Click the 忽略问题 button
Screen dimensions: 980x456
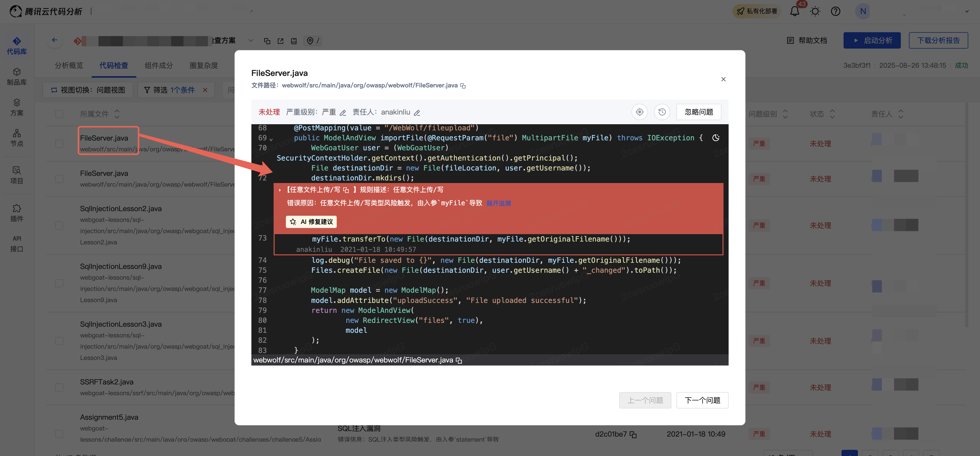click(698, 112)
